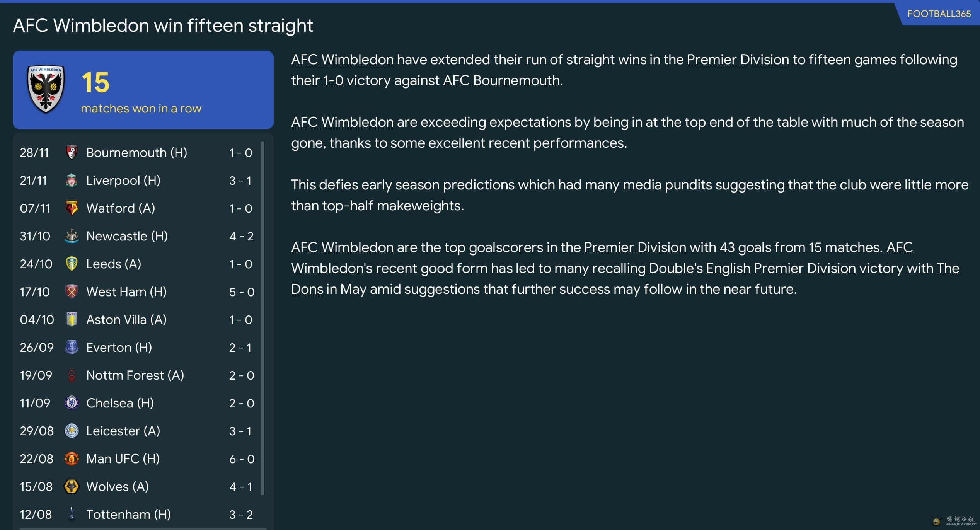This screenshot has width=980, height=530.
Task: Click the Man UFC club badge
Action: (72, 459)
